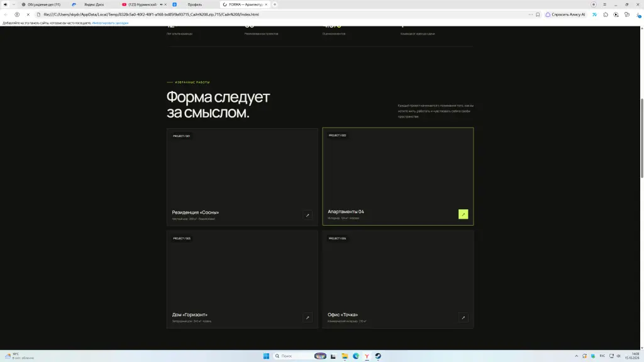Open a new browser tab

[275, 4]
